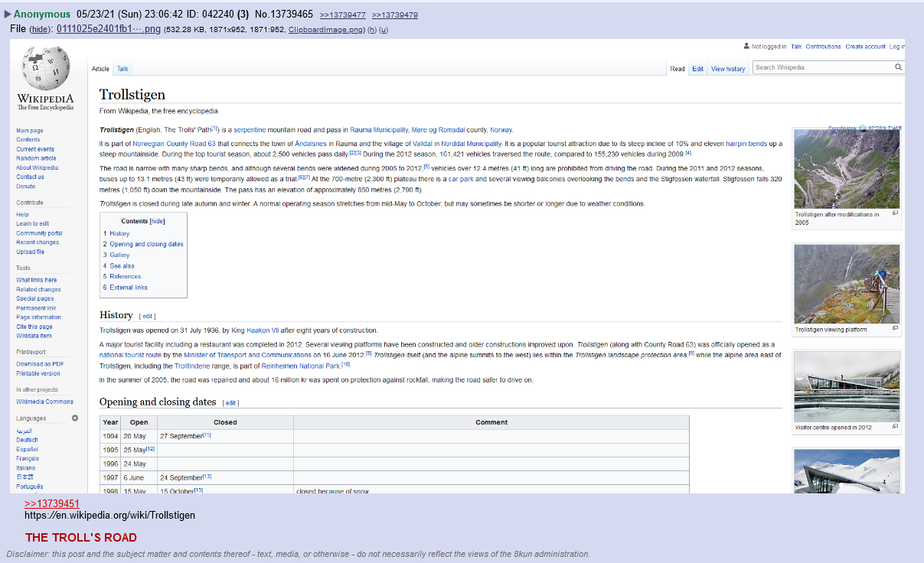Image resolution: width=924 pixels, height=563 pixels.
Task: Open the Languages settings gear icon
Action: coord(75,418)
